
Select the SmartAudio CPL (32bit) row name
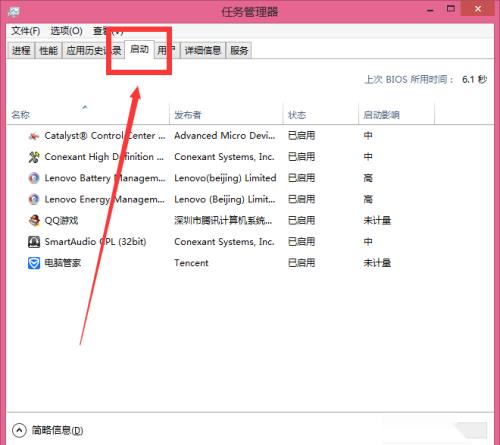tap(95, 242)
